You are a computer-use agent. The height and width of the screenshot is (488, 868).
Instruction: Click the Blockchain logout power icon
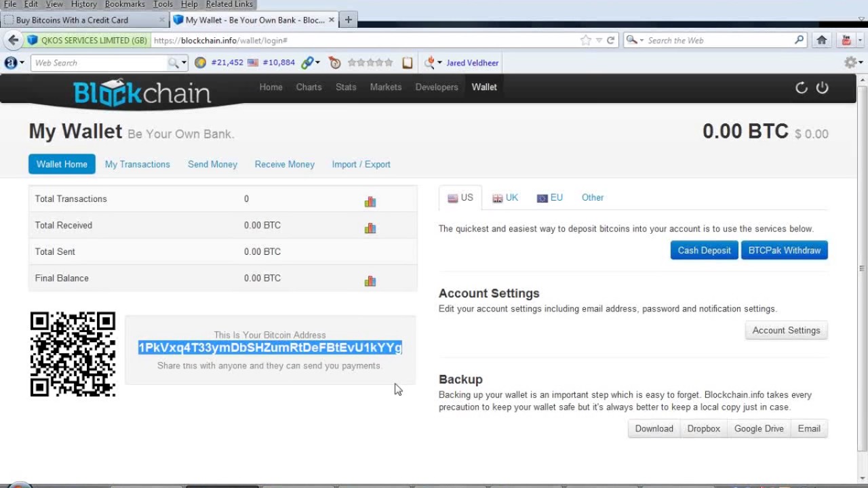click(822, 87)
